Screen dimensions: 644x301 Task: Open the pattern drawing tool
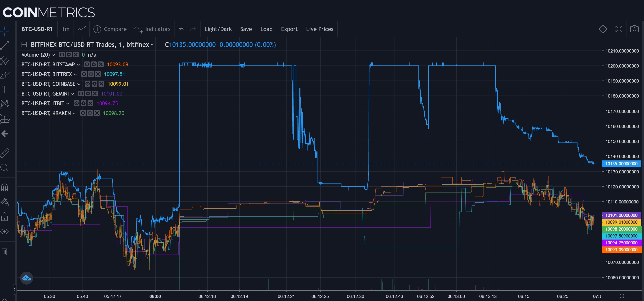[x=5, y=104]
